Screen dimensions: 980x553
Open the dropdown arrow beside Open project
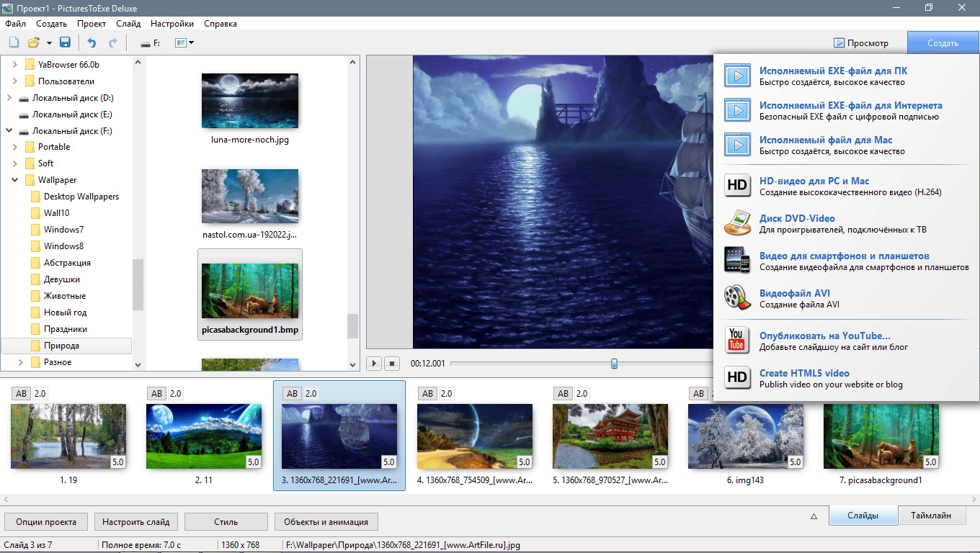48,43
